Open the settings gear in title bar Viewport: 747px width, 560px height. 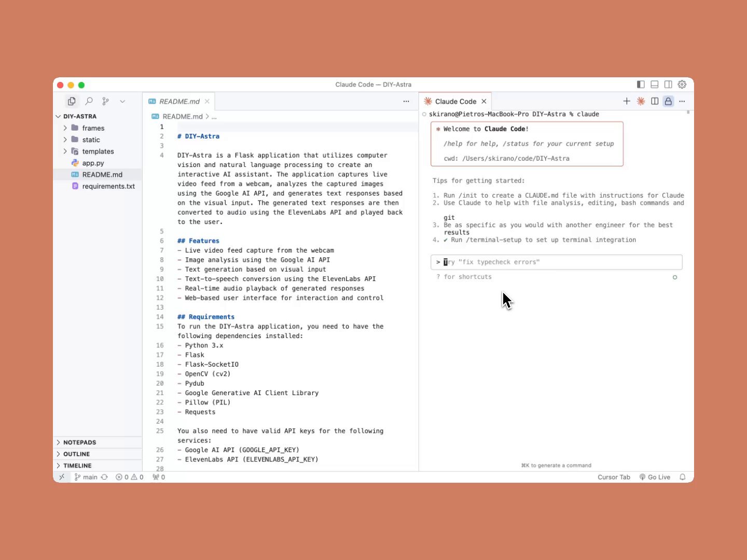(682, 85)
